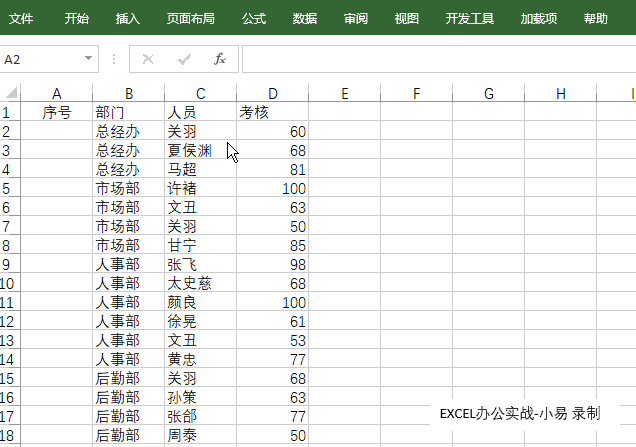Click score 61 in row 12
Viewport: 636px width, 447px height.
tap(273, 321)
